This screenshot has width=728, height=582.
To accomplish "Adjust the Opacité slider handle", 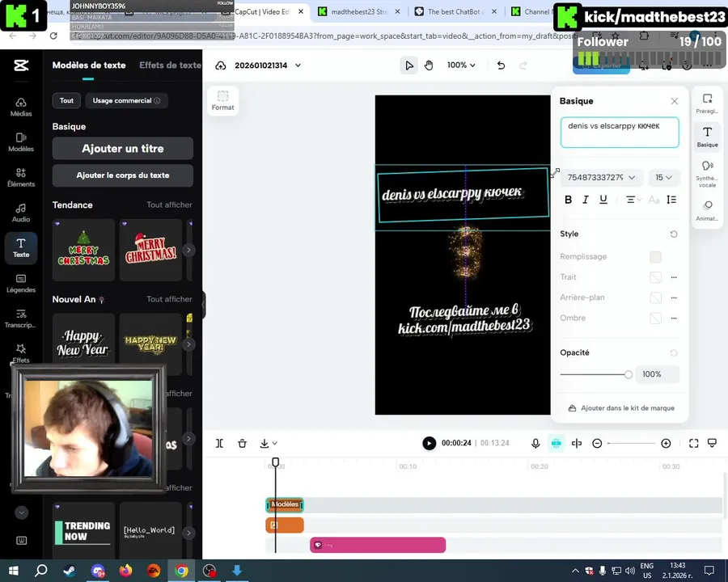I will [x=629, y=374].
